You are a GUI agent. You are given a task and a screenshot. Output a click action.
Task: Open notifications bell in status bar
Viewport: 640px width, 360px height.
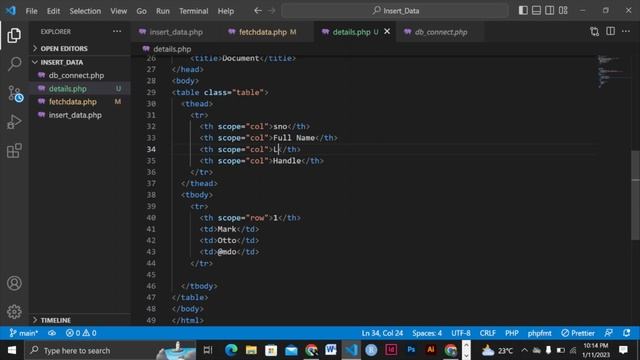627,333
